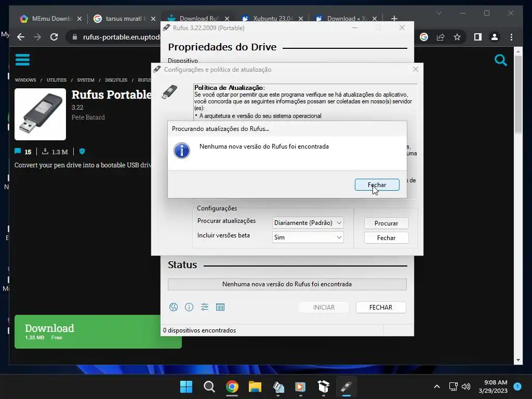Click the share page icon in Chrome
This screenshot has width=532, height=399.
coord(441,37)
